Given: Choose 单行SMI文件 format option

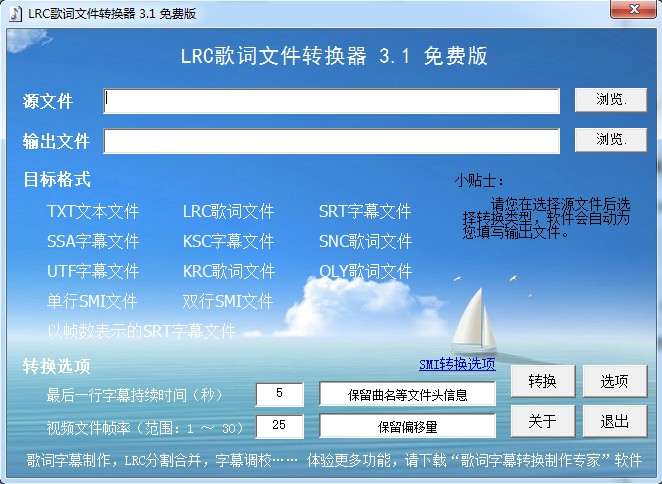Looking at the screenshot, I should 92,301.
